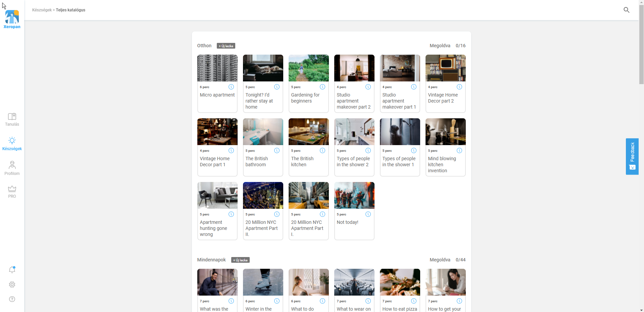Show info for Types of people in the shower 1
This screenshot has width=644, height=312.
[x=414, y=150]
